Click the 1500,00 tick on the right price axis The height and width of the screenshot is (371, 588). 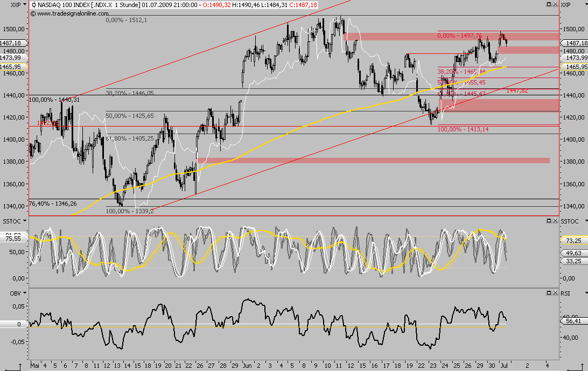[574, 29]
